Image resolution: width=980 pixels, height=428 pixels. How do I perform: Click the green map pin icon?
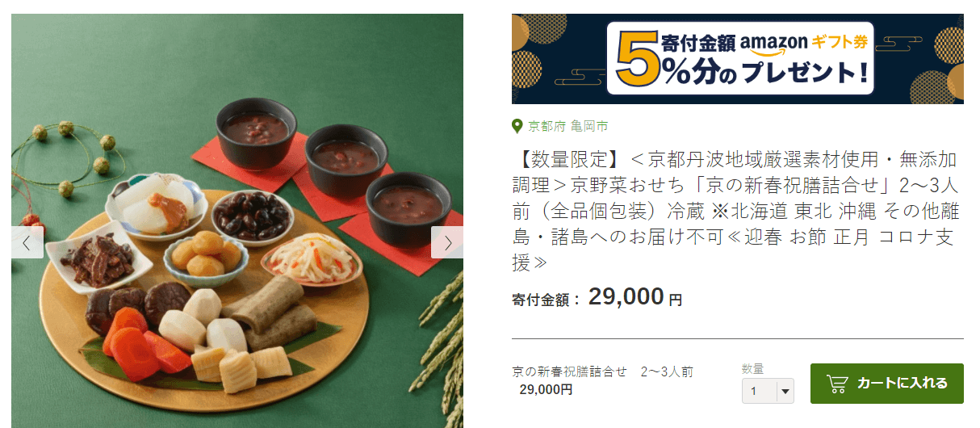tap(517, 126)
